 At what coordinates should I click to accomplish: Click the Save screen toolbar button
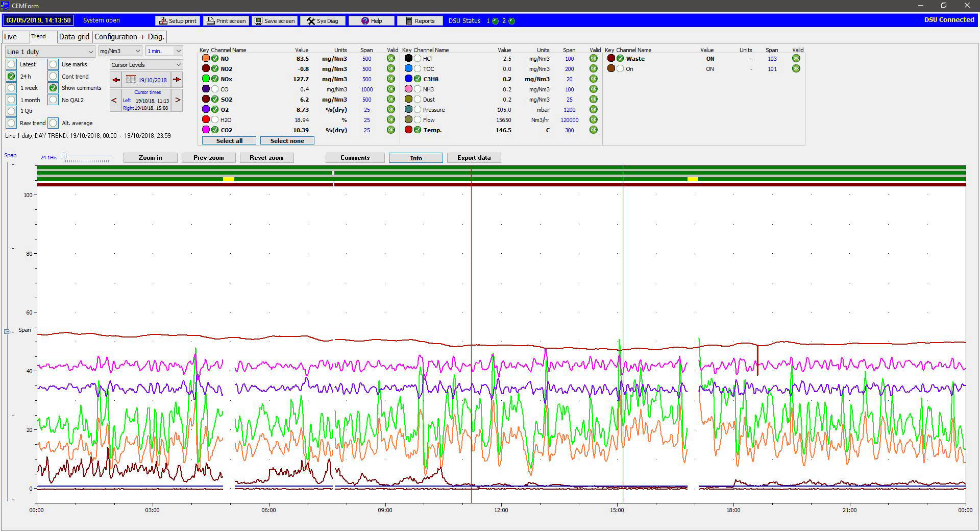tap(275, 21)
